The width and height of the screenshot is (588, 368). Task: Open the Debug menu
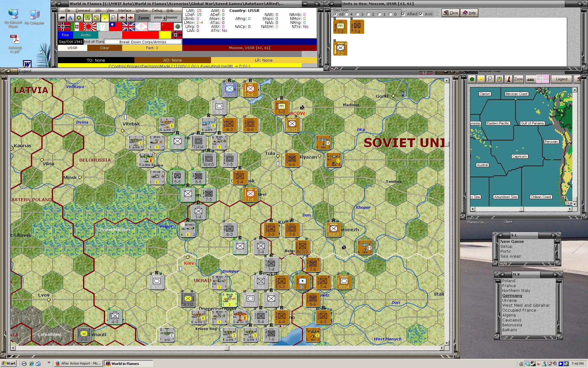(x=157, y=10)
